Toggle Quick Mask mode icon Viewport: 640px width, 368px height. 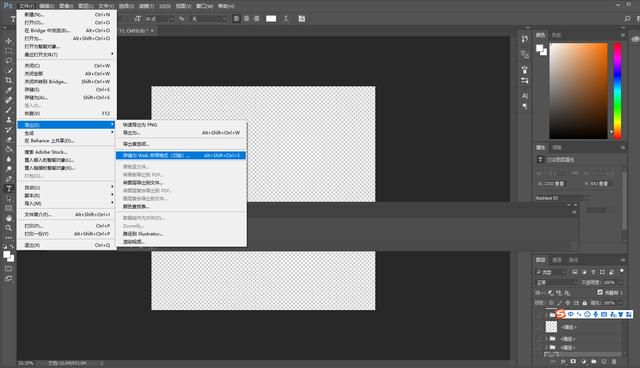click(x=9, y=269)
